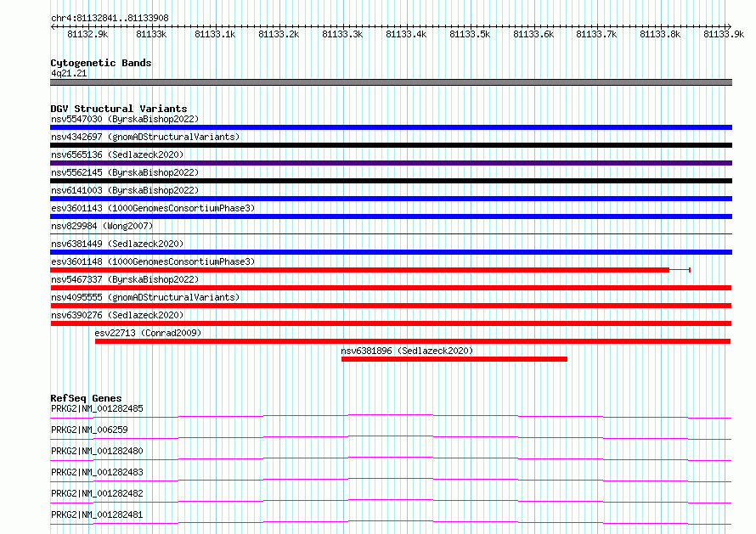Open variant nsv6141003 (ByrskaBishop2022) label
The width and height of the screenshot is (756, 534).
click(x=125, y=190)
